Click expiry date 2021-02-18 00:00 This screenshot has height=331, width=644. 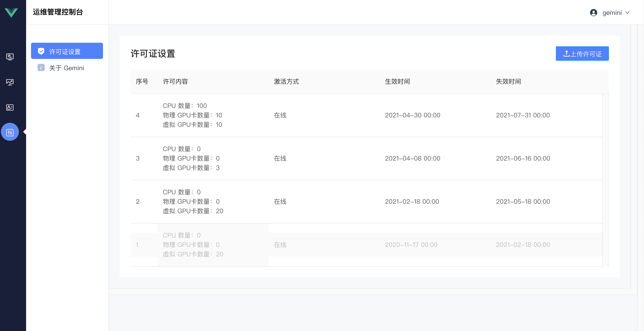pyautogui.click(x=523, y=245)
